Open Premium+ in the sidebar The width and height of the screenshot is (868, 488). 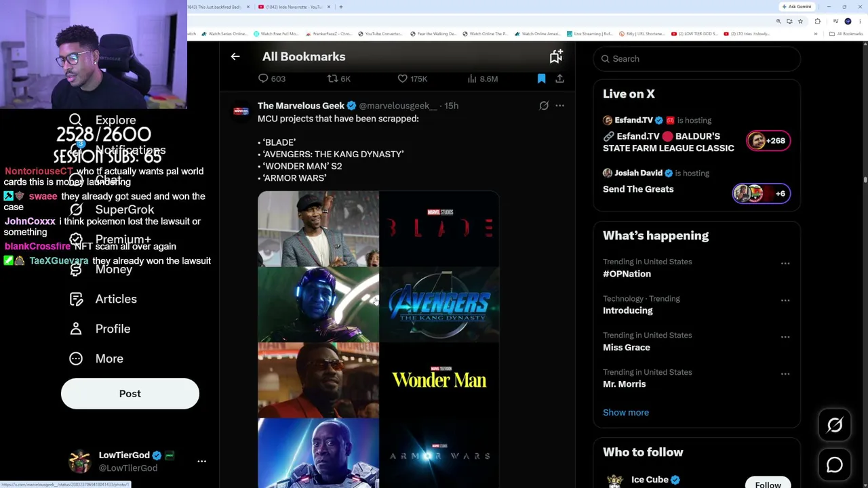111,239
